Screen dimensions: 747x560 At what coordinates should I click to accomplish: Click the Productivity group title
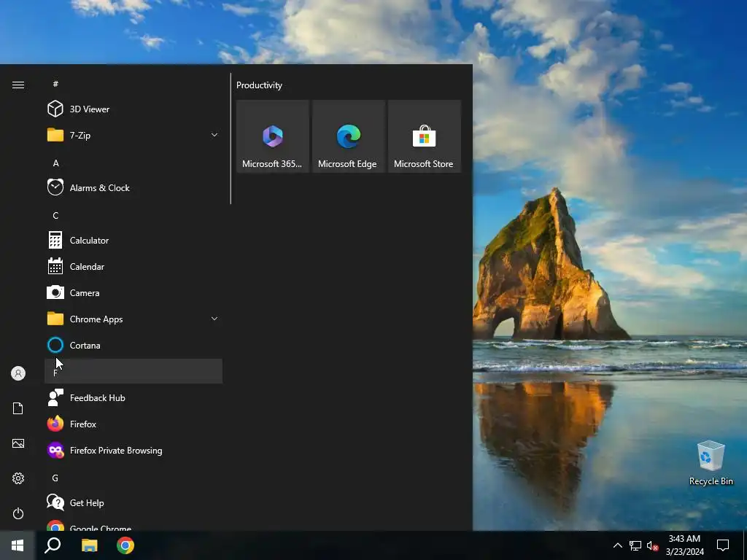pos(259,85)
